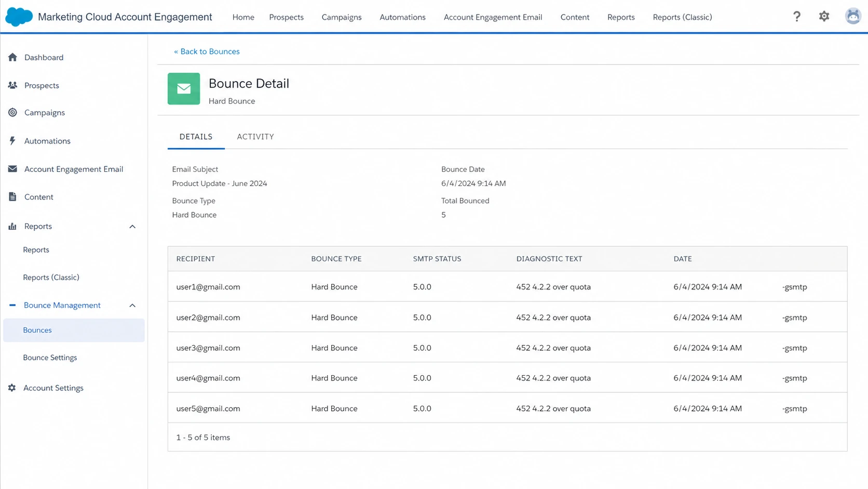Click the Total Bounced value 5
This screenshot has width=868, height=489.
[443, 215]
